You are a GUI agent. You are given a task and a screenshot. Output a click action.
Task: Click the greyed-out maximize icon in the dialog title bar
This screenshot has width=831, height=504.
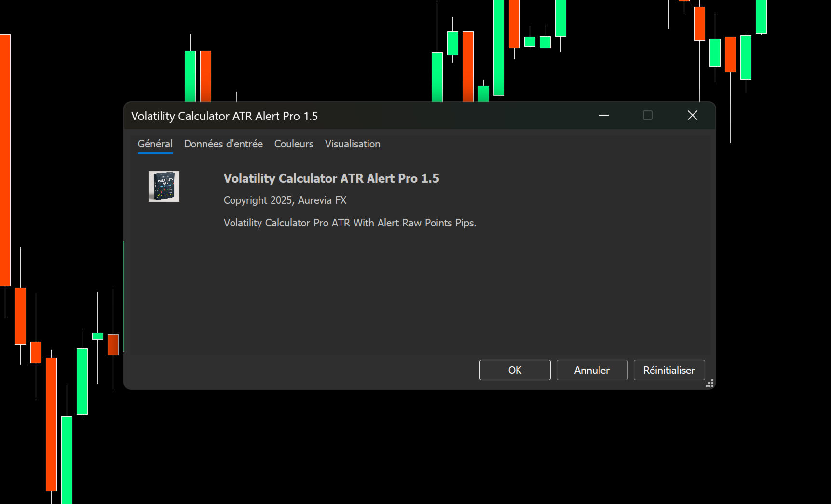pyautogui.click(x=648, y=115)
